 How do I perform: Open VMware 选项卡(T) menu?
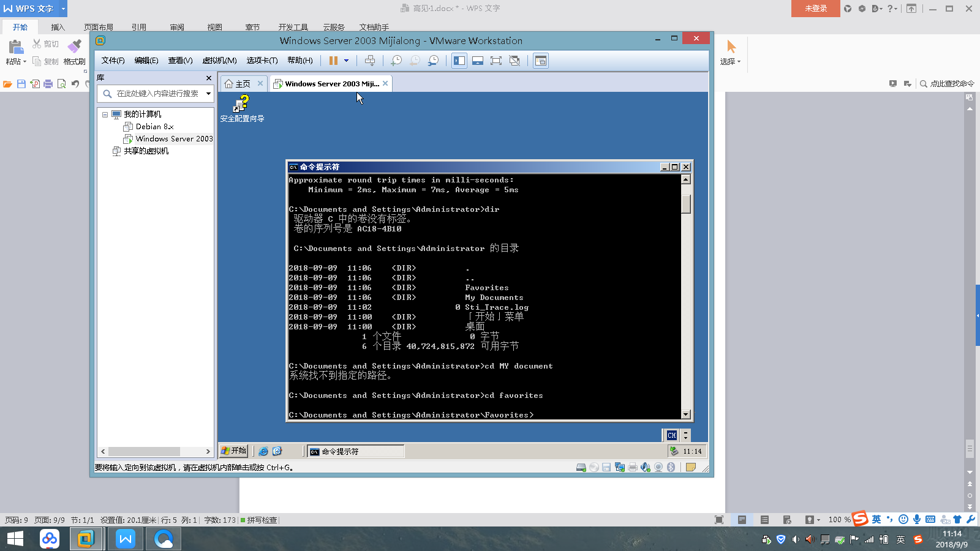click(x=262, y=61)
